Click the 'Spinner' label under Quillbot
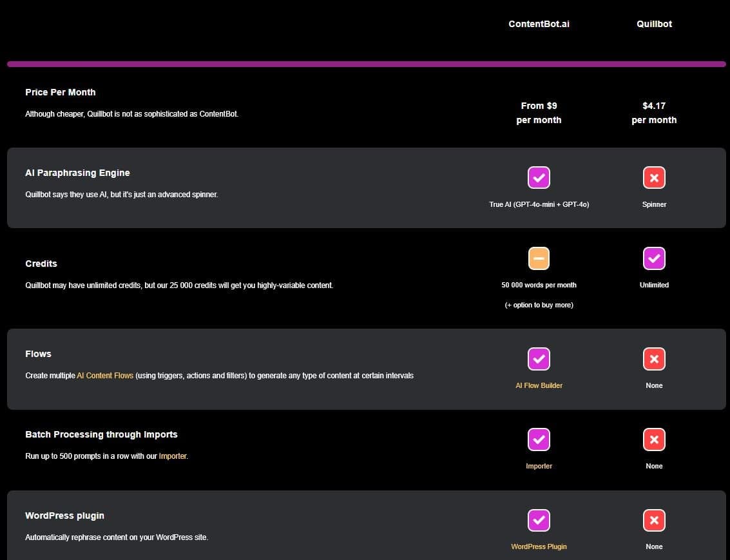 click(654, 204)
